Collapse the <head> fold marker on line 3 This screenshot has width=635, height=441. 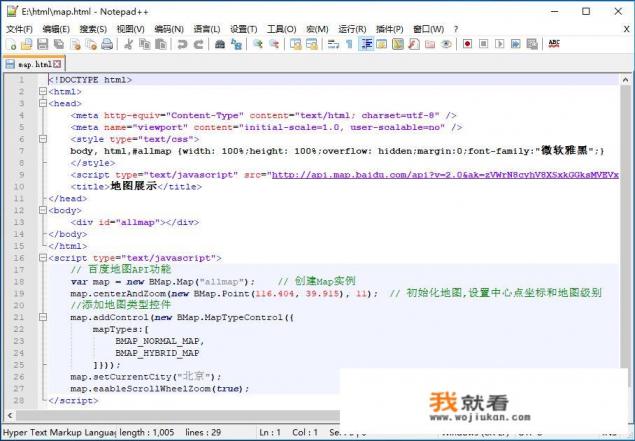coord(42,103)
